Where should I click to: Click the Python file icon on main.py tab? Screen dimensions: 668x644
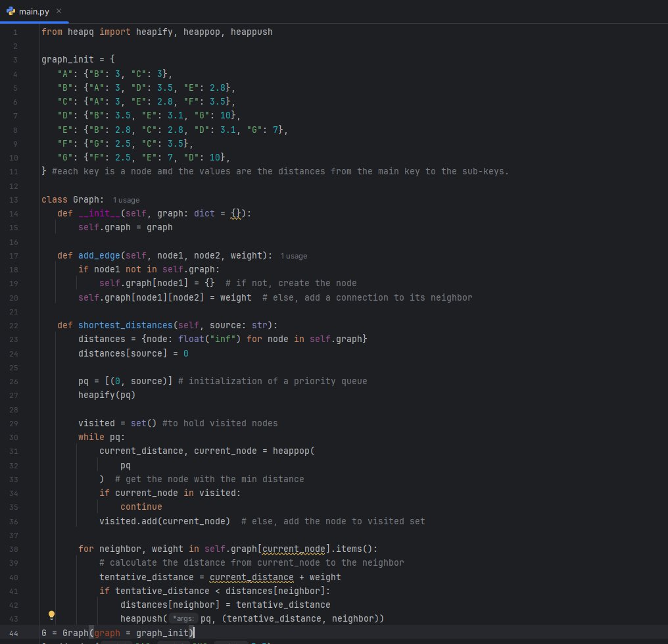[11, 11]
